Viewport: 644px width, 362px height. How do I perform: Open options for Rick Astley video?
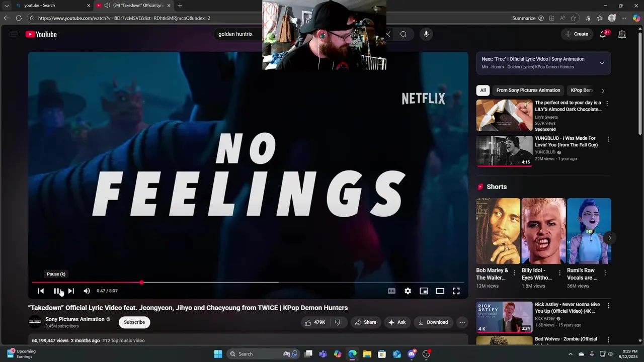[x=608, y=305]
